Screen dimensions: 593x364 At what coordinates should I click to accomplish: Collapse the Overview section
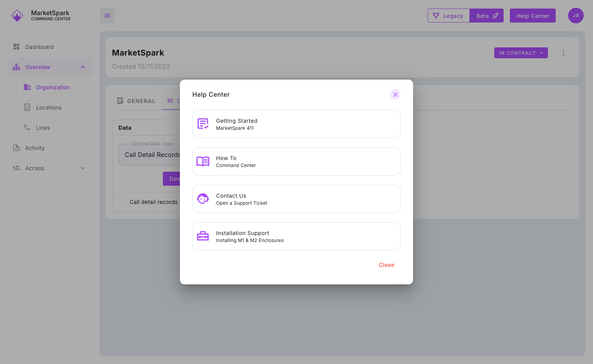click(83, 67)
